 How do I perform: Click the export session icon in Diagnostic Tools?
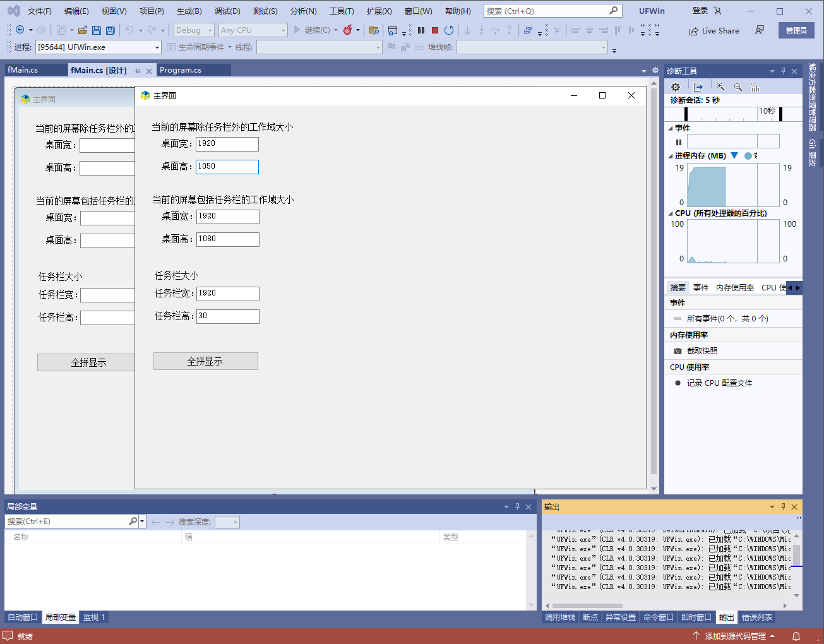pos(698,87)
